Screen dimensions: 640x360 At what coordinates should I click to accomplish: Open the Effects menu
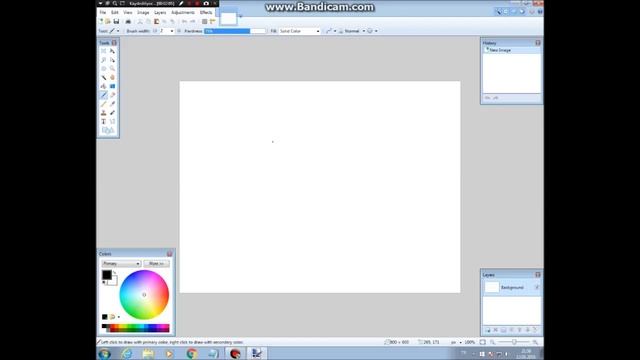[206, 12]
